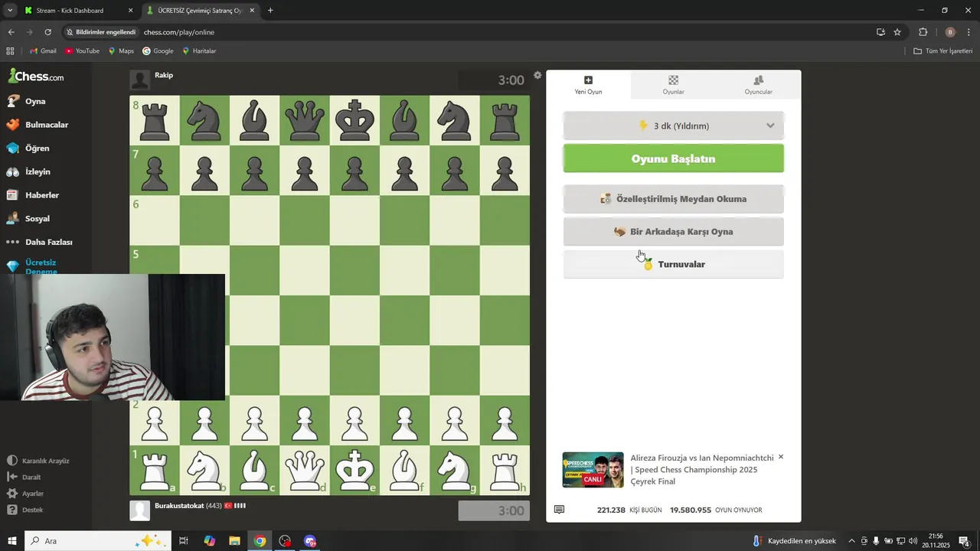This screenshot has height=551, width=980.
Task: Click Burakustatokat username
Action: coord(179,506)
